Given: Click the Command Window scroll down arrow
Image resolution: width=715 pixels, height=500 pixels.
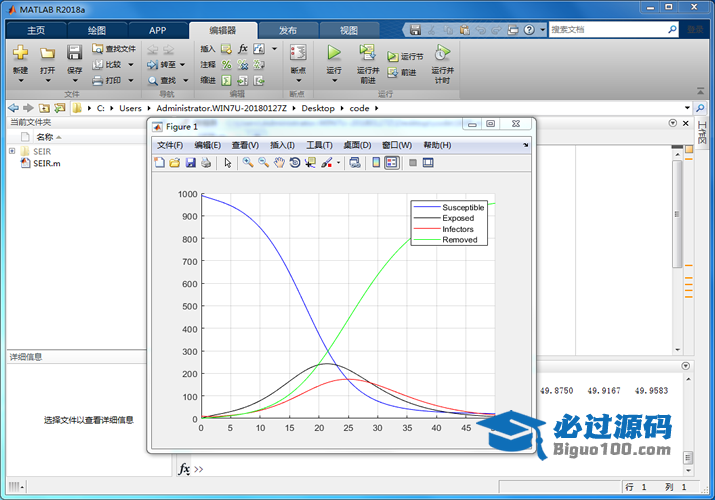Looking at the screenshot, I should pyautogui.click(x=689, y=470).
